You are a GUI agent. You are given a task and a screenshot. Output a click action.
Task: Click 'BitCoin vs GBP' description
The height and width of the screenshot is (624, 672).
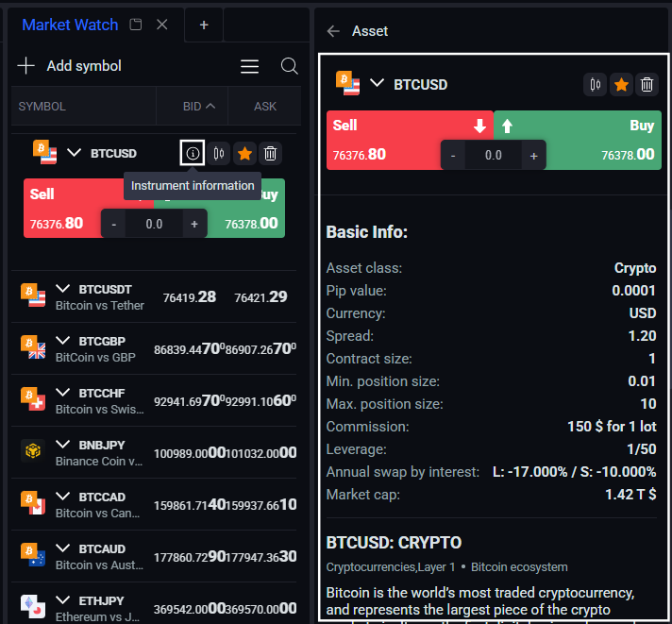point(95,358)
